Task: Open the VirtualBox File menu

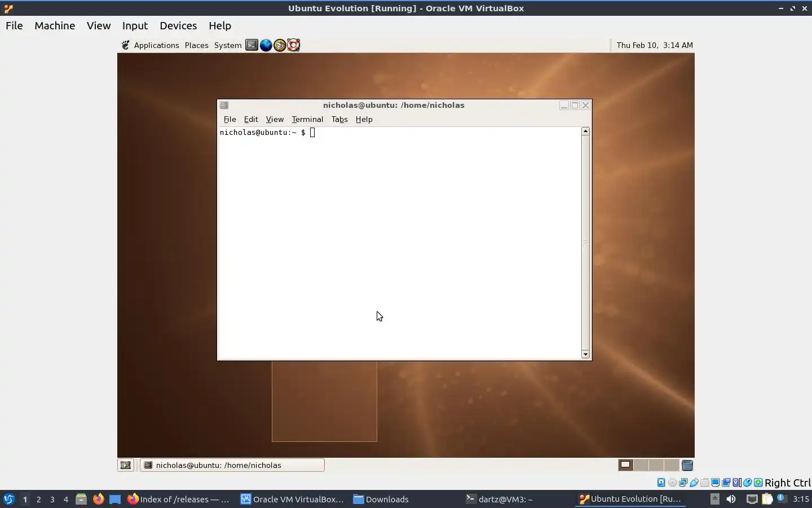Action: [x=14, y=25]
